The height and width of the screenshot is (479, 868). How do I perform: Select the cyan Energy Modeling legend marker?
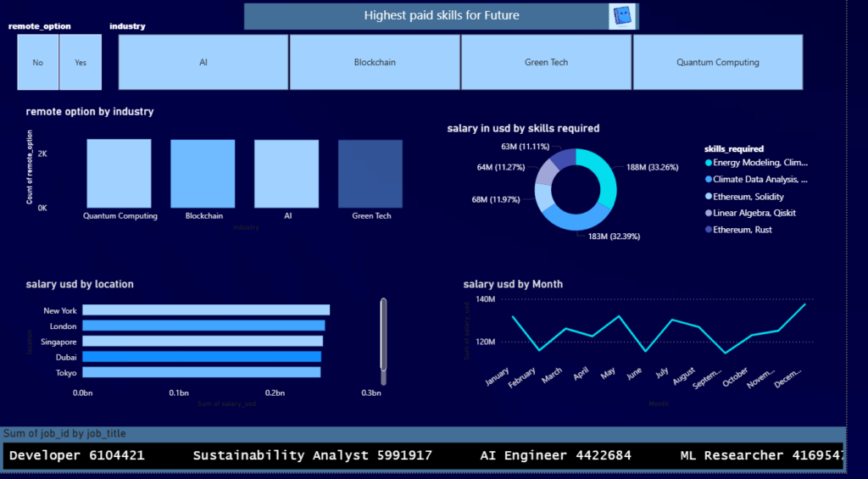[x=709, y=163]
